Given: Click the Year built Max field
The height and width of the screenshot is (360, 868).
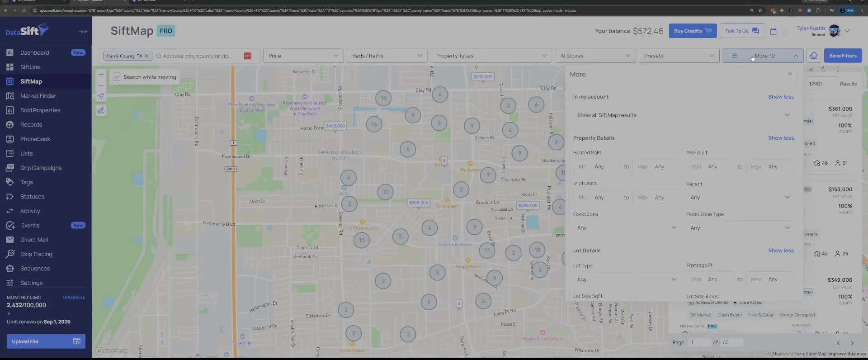Looking at the screenshot, I should click(x=769, y=166).
